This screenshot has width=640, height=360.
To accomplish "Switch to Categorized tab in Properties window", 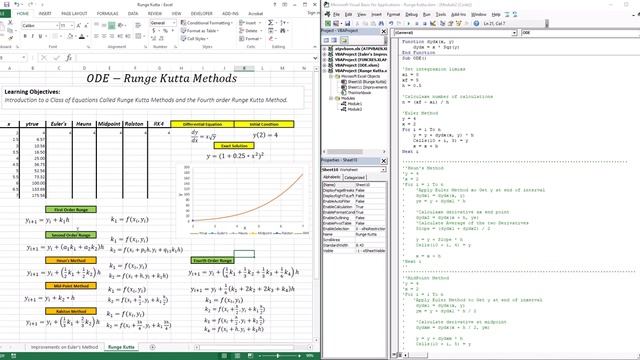I will (354, 178).
